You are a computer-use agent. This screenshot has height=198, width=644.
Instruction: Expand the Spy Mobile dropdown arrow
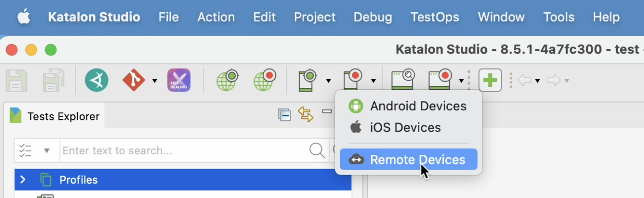tap(329, 81)
